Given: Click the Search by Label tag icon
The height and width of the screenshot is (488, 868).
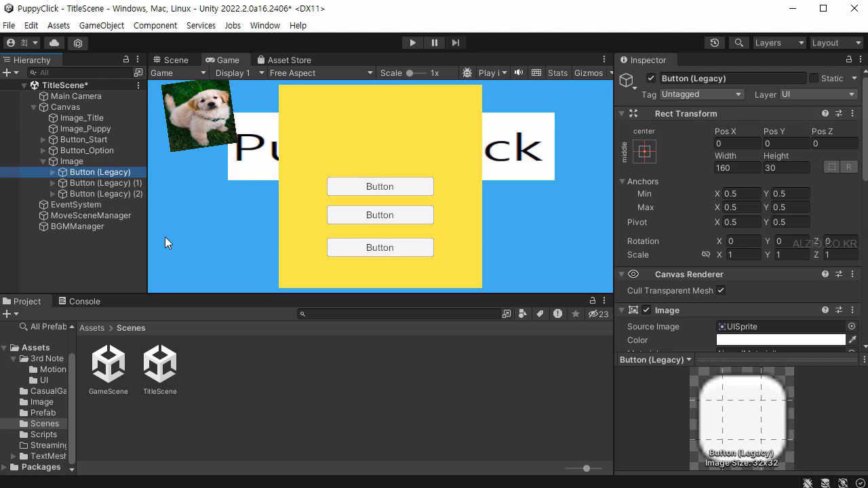Looking at the screenshot, I should (540, 314).
